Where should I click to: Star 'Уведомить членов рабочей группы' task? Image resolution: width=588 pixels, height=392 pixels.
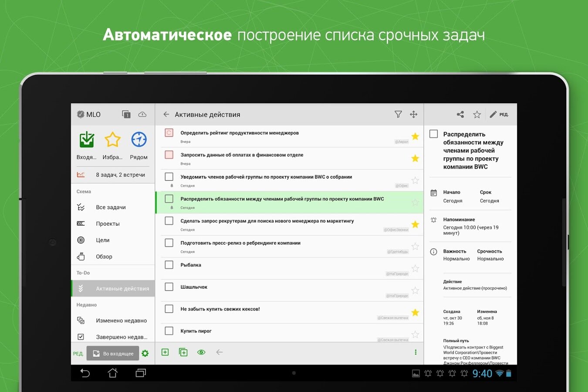[415, 180]
